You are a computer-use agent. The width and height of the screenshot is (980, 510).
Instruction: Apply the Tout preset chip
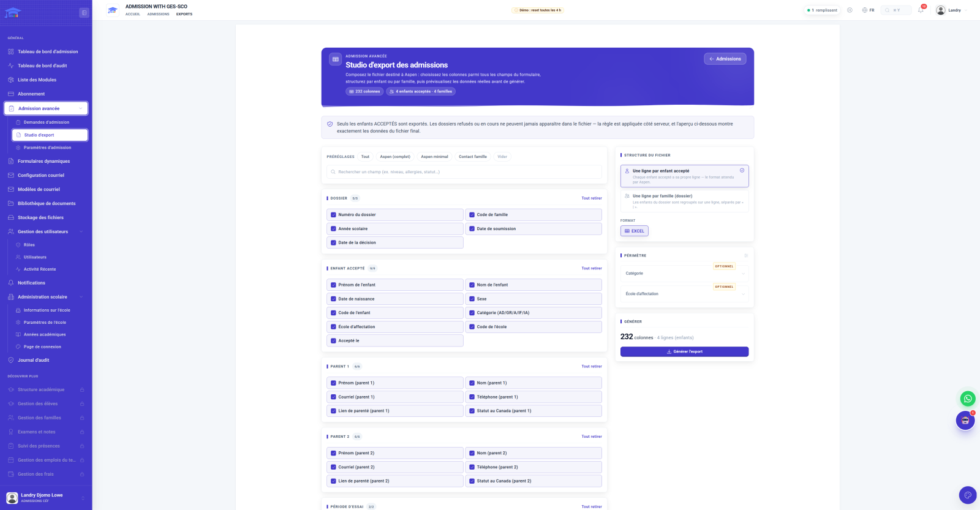pos(365,157)
